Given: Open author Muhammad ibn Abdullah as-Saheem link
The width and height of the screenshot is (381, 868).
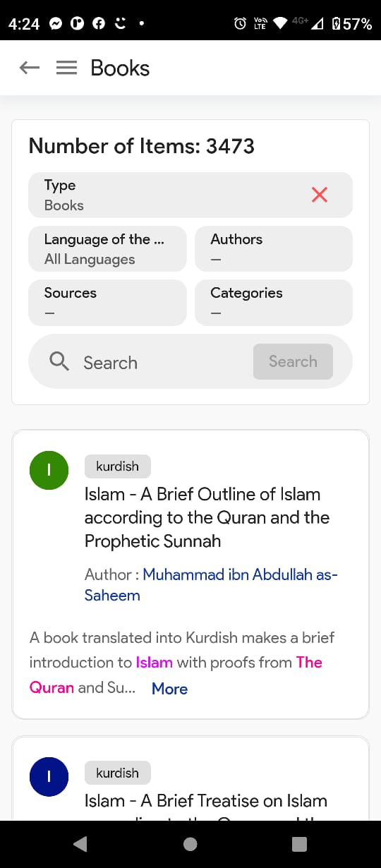Looking at the screenshot, I should [211, 584].
